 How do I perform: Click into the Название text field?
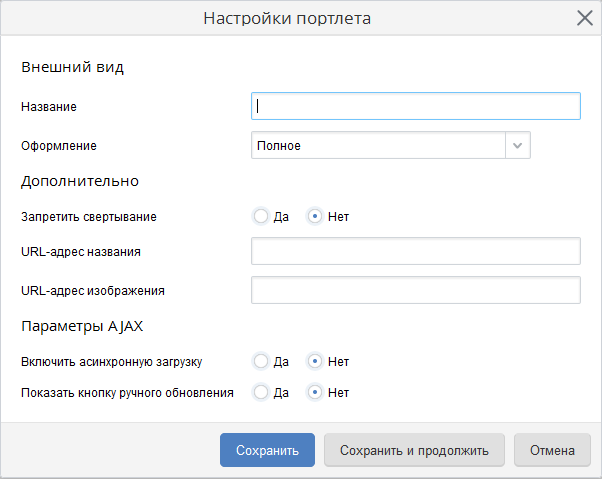click(x=415, y=106)
